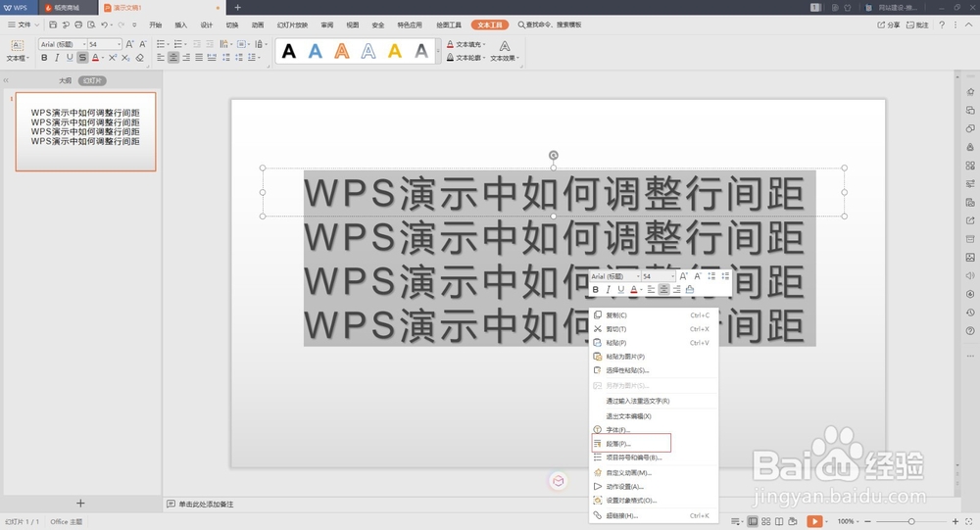The width and height of the screenshot is (980, 530).
Task: Click increase font size in mini toolbar
Action: coord(683,276)
